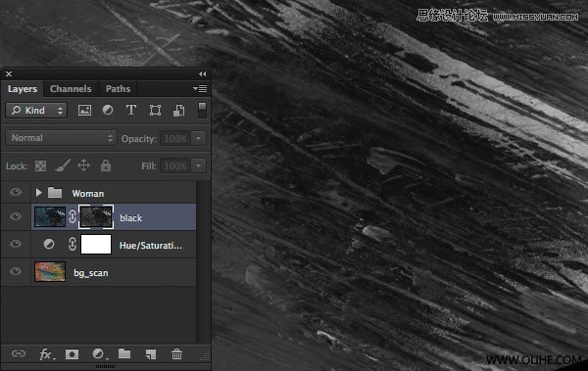Switch to the Paths tab
Screen dimensions: 588x371
pos(118,89)
